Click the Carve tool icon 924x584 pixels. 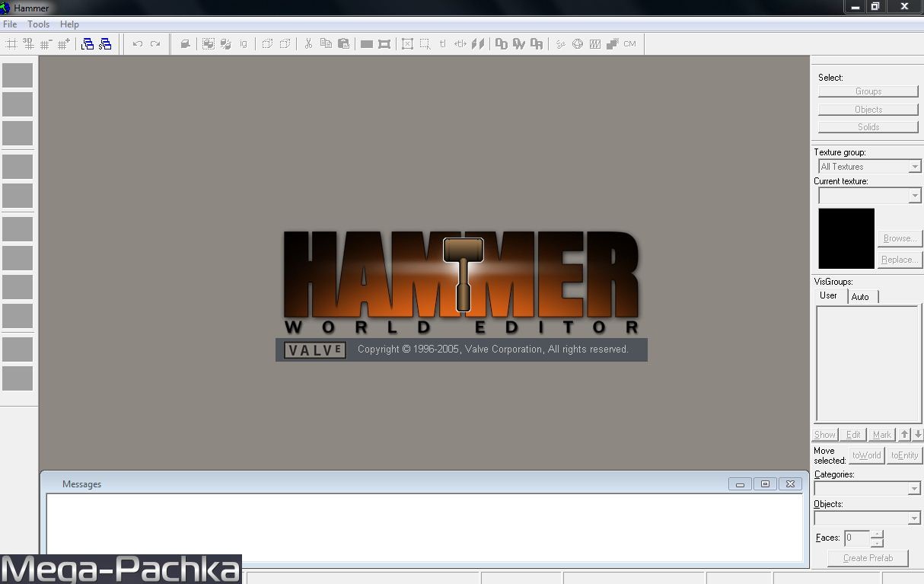184,44
